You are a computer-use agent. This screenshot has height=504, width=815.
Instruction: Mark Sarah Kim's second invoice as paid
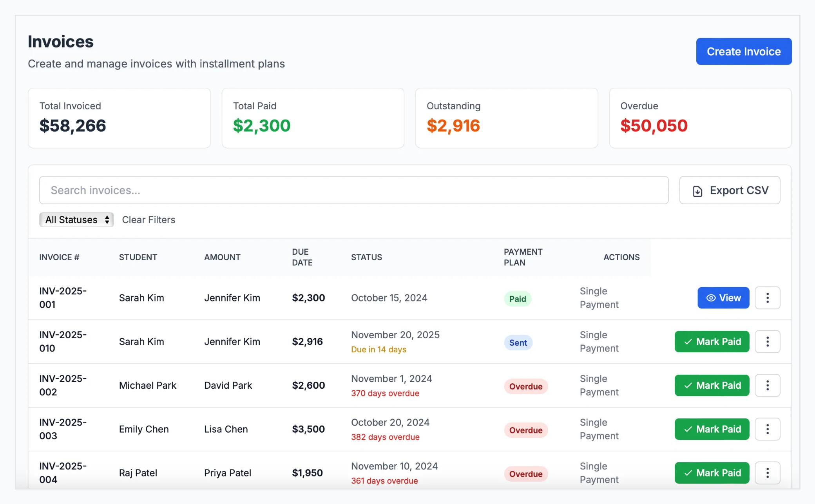point(712,341)
